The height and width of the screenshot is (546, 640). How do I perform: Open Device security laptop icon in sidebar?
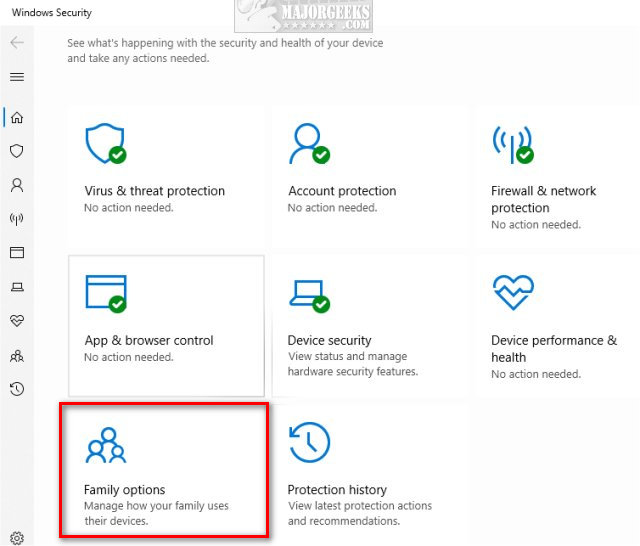(17, 287)
